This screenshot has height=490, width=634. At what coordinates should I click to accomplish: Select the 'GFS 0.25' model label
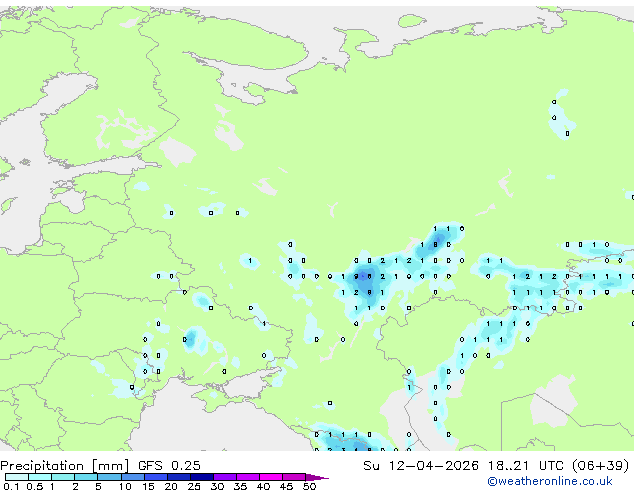pos(169,466)
